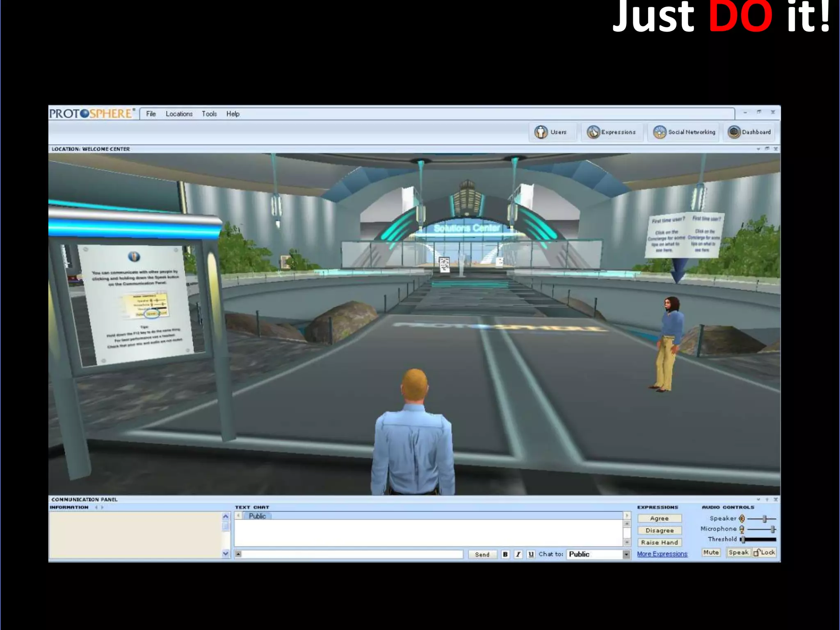
Task: Open the More Expressions link
Action: tap(662, 554)
